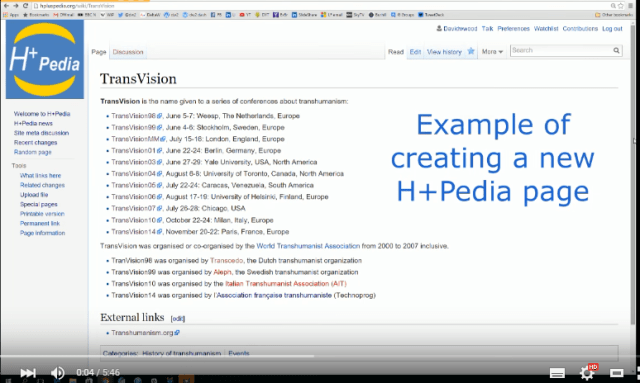The width and height of the screenshot is (640, 383).
Task: Open the Apps bookmark shortcut
Action: [11, 15]
